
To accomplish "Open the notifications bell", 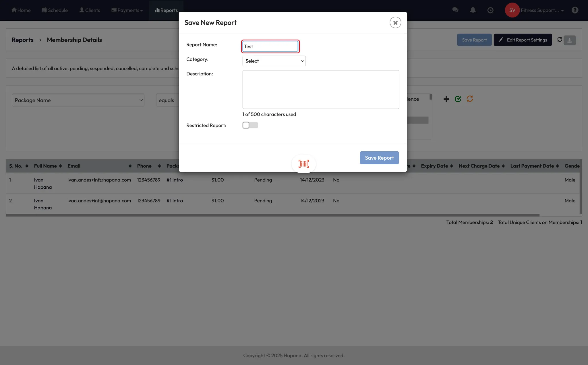I will 473,10.
